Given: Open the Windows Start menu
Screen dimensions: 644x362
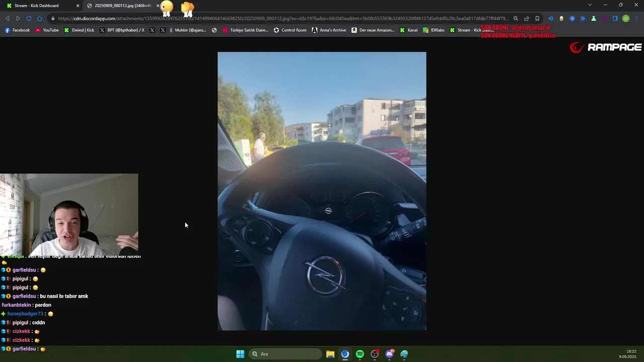Looking at the screenshot, I should click(x=240, y=354).
